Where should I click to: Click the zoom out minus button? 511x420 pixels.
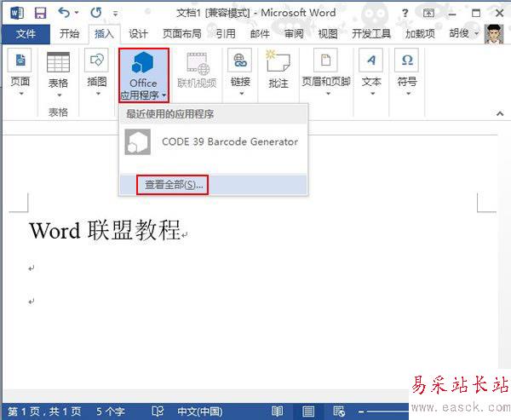361,411
